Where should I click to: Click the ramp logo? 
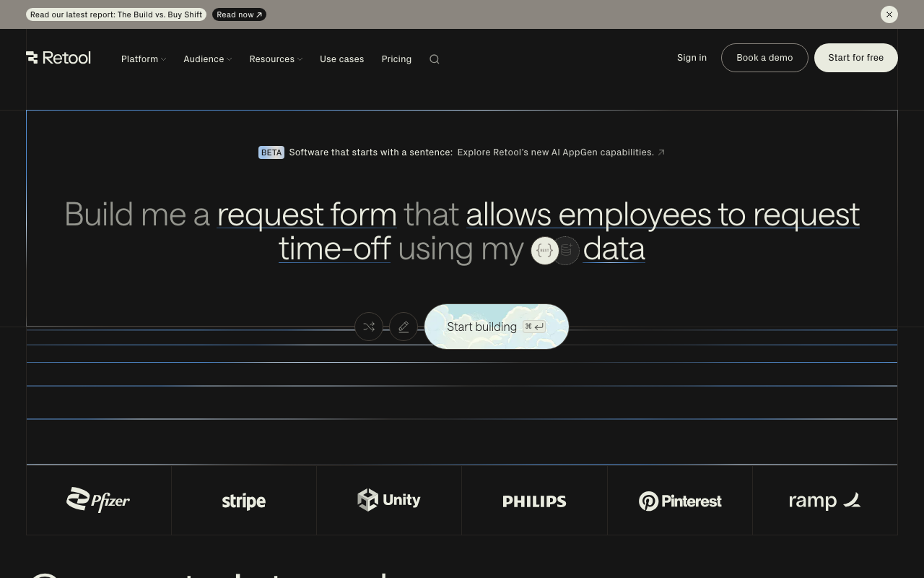pyautogui.click(x=824, y=500)
